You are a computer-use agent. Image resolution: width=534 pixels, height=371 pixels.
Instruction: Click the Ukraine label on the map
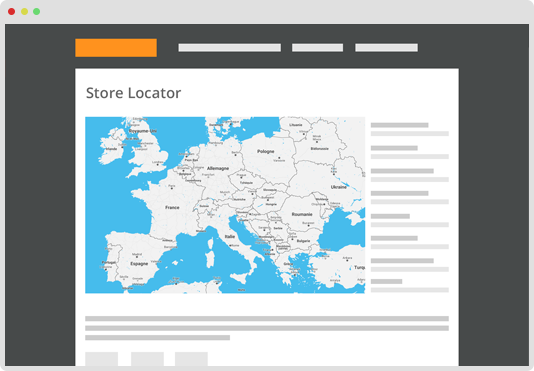click(x=339, y=187)
